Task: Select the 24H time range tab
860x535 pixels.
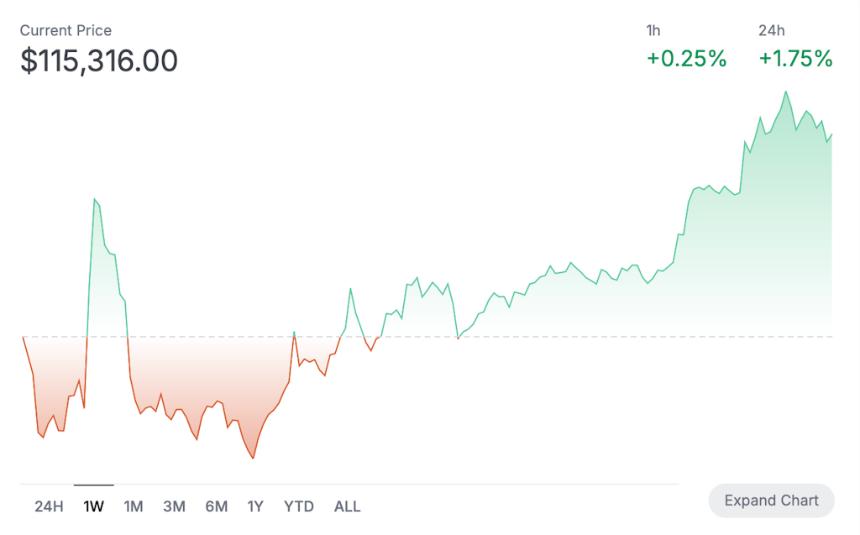Action: (49, 506)
